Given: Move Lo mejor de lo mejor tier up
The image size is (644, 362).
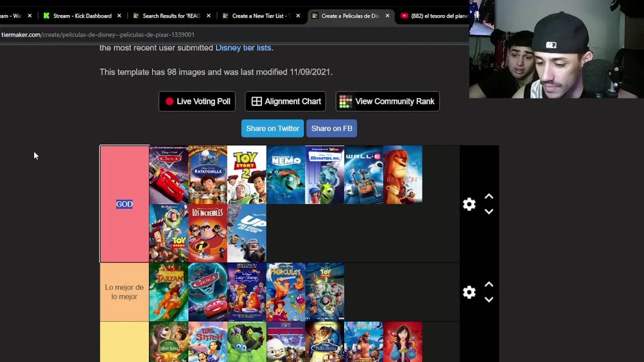Looking at the screenshot, I should point(489,285).
